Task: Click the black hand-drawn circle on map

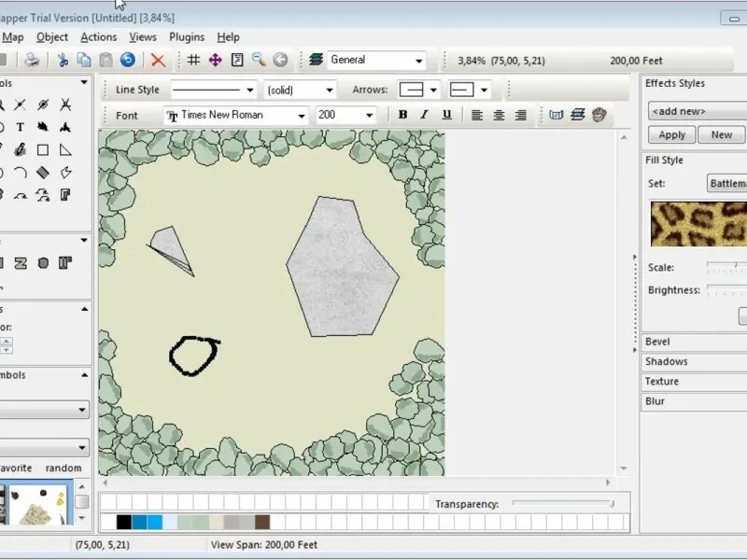Action: coord(194,356)
